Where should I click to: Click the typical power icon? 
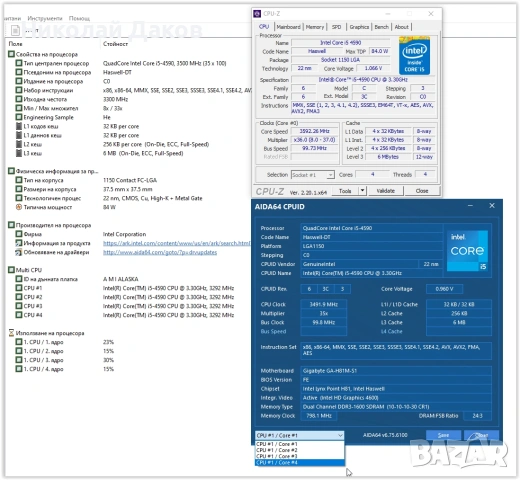[19, 207]
